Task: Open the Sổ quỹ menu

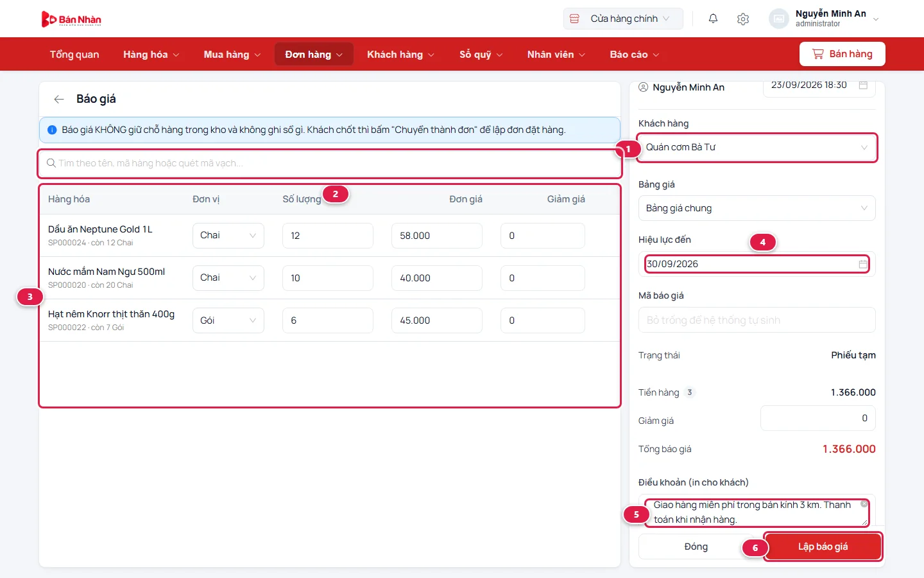Action: pos(481,55)
